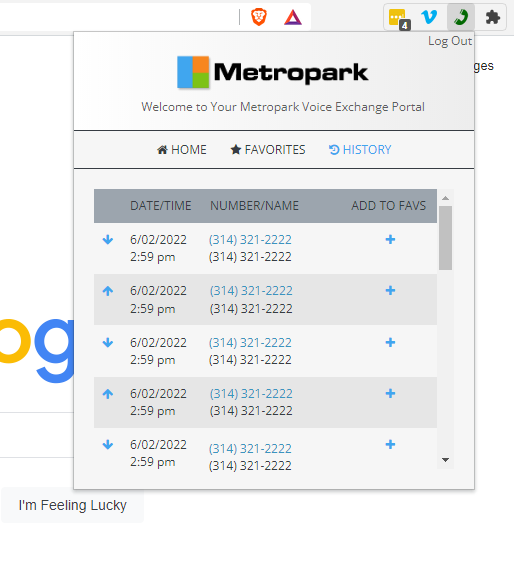
Task: Click the ADD TO FAVS column header
Action: pyautogui.click(x=389, y=206)
